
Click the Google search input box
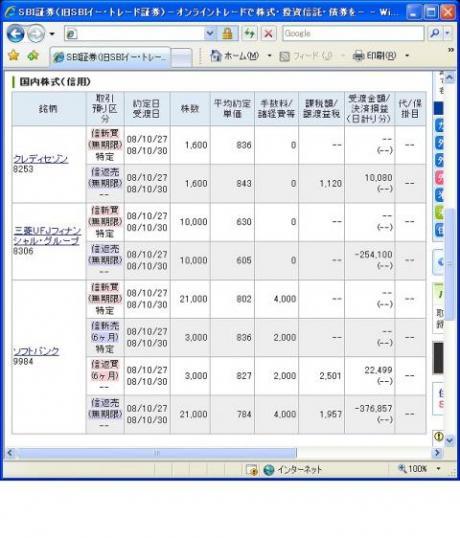pyautogui.click(x=353, y=34)
